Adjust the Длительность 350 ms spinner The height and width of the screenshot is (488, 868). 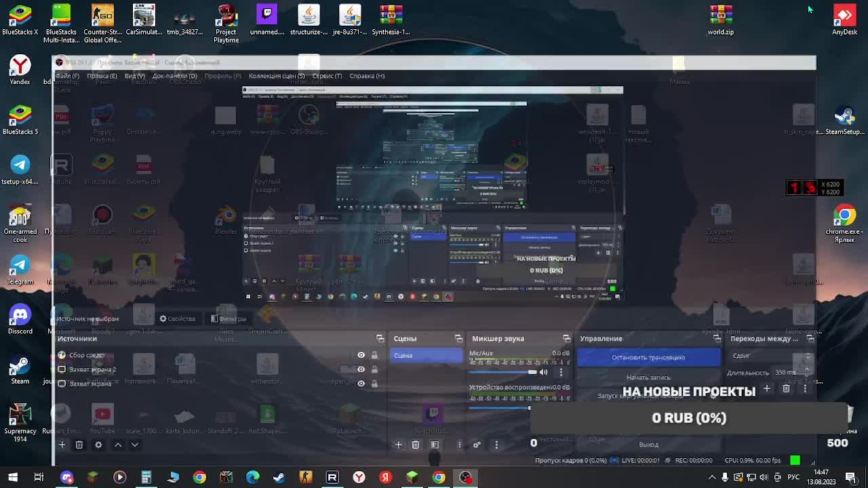[792, 372]
